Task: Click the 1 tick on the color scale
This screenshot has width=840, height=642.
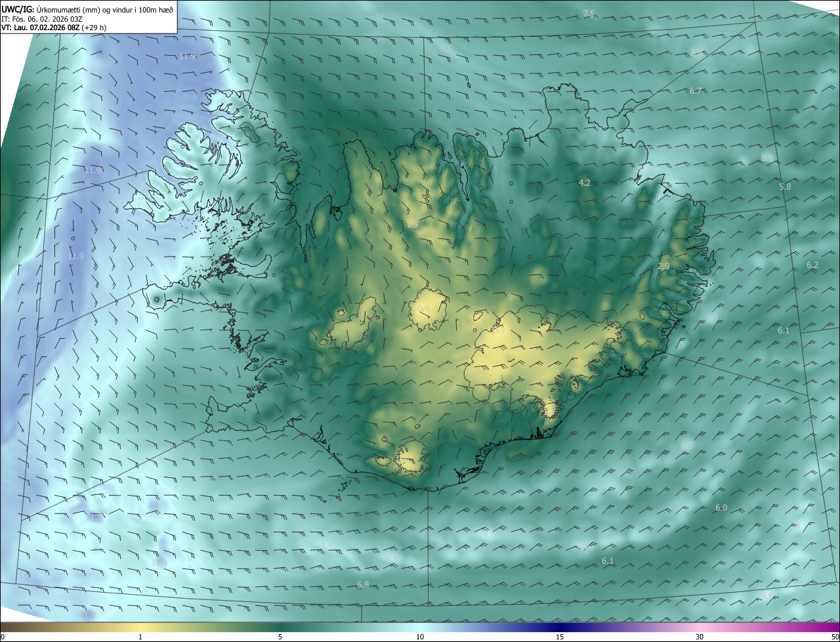Action: [x=140, y=637]
